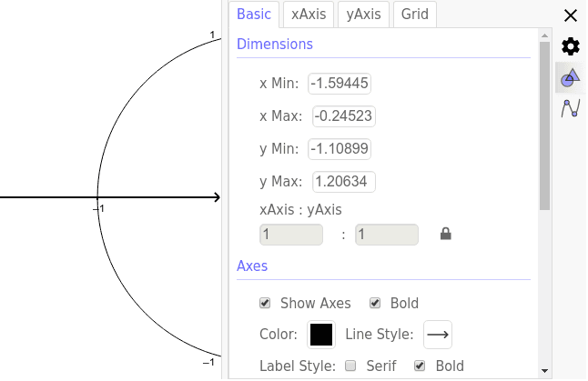Click the axis ratio lock icon
The image size is (588, 381).
pyautogui.click(x=445, y=234)
